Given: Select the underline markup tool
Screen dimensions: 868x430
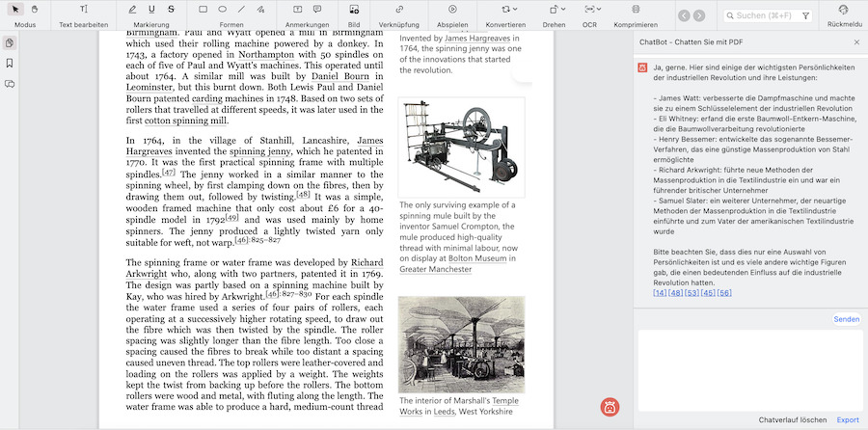Looking at the screenshot, I should (x=151, y=9).
